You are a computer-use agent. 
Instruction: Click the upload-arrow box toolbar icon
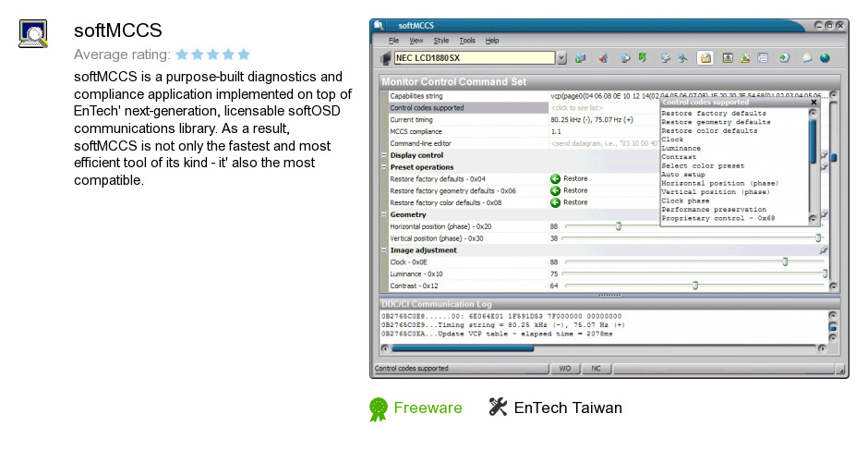point(728,57)
